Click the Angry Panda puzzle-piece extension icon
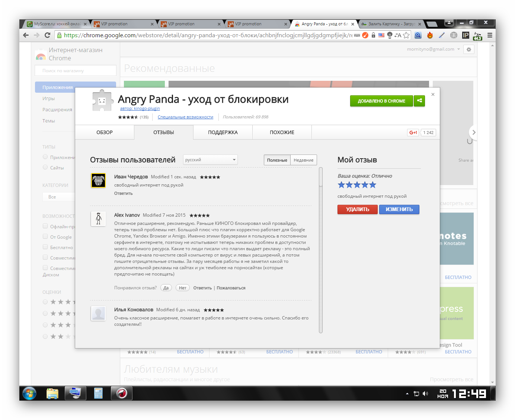The width and height of the screenshot is (515, 420). click(x=102, y=101)
